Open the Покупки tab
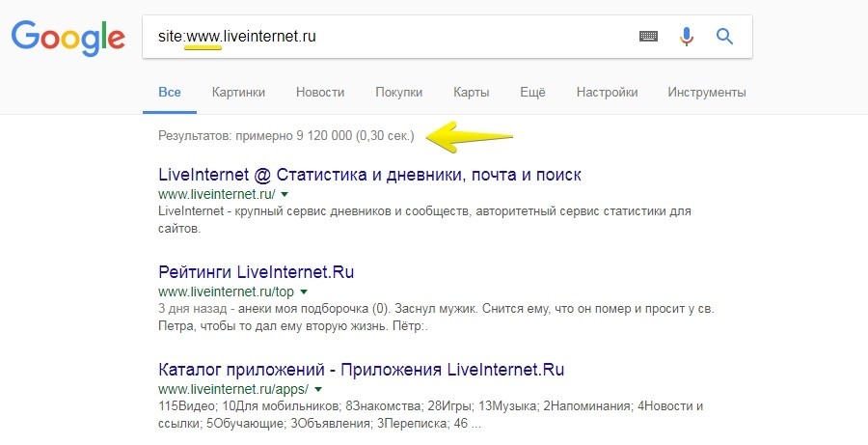Viewport: 868px width, 445px height. coord(398,92)
